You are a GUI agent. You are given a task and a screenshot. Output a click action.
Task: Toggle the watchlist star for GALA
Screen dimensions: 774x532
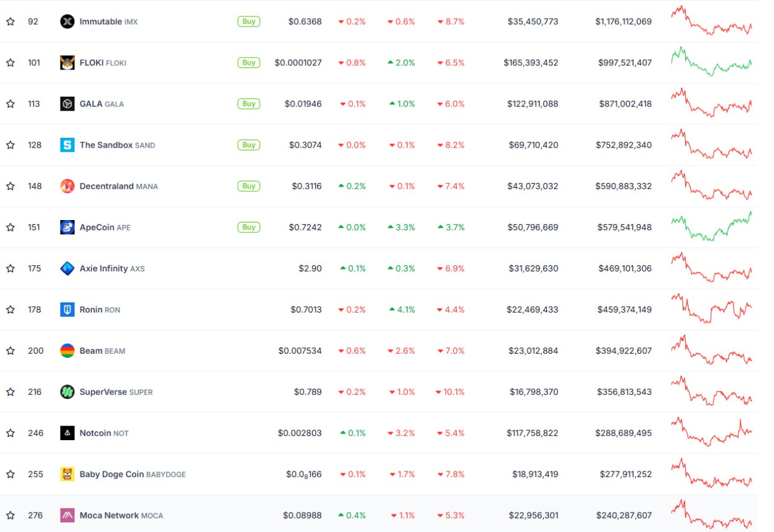point(10,104)
